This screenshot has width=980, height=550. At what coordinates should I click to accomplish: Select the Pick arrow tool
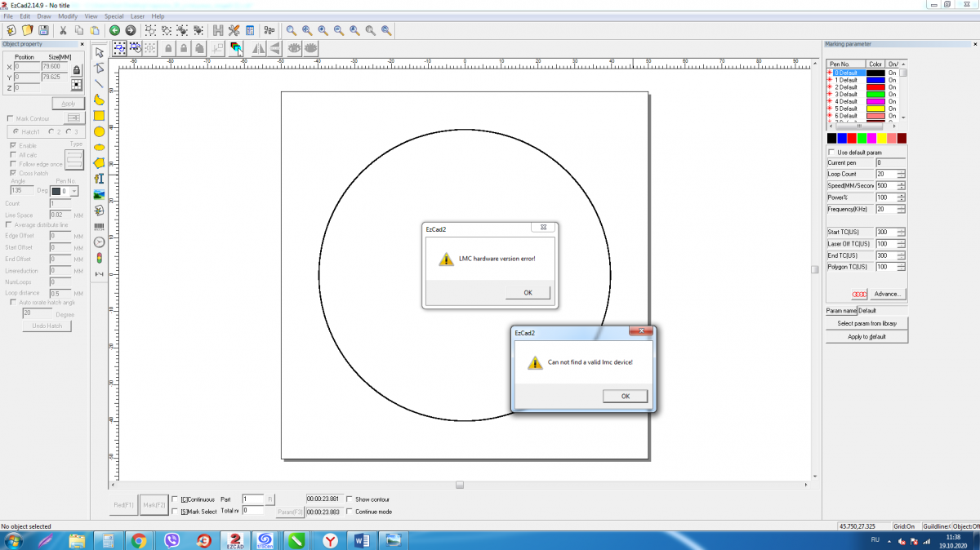pos(99,52)
